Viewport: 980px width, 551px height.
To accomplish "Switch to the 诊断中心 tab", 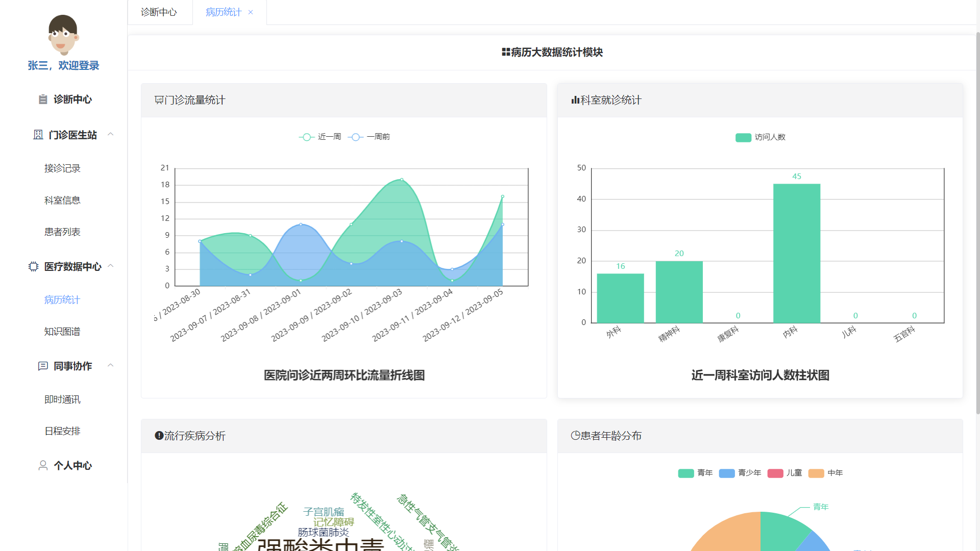I will point(159,12).
